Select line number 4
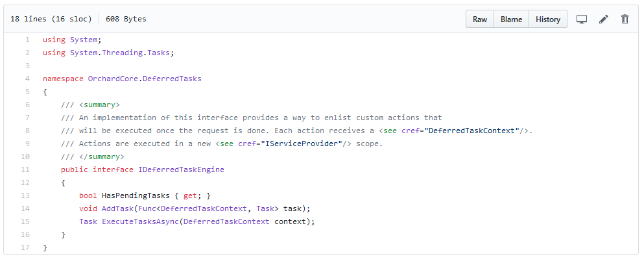This screenshot has height=263, width=644. click(x=27, y=79)
